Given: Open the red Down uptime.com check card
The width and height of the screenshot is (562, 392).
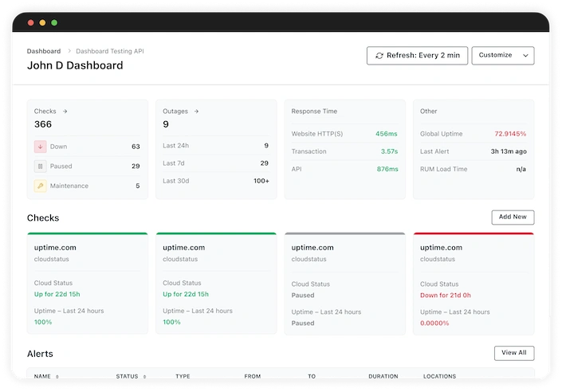Looking at the screenshot, I should tap(473, 283).
